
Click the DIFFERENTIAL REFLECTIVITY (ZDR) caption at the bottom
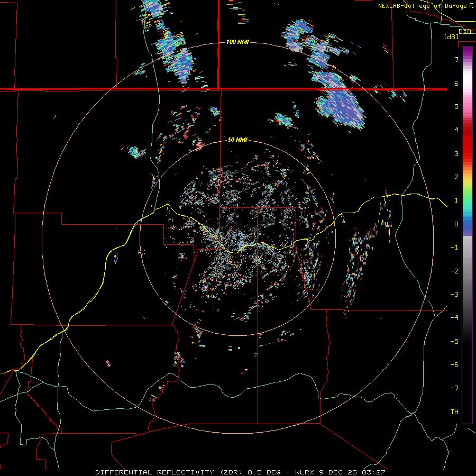pyautogui.click(x=170, y=472)
